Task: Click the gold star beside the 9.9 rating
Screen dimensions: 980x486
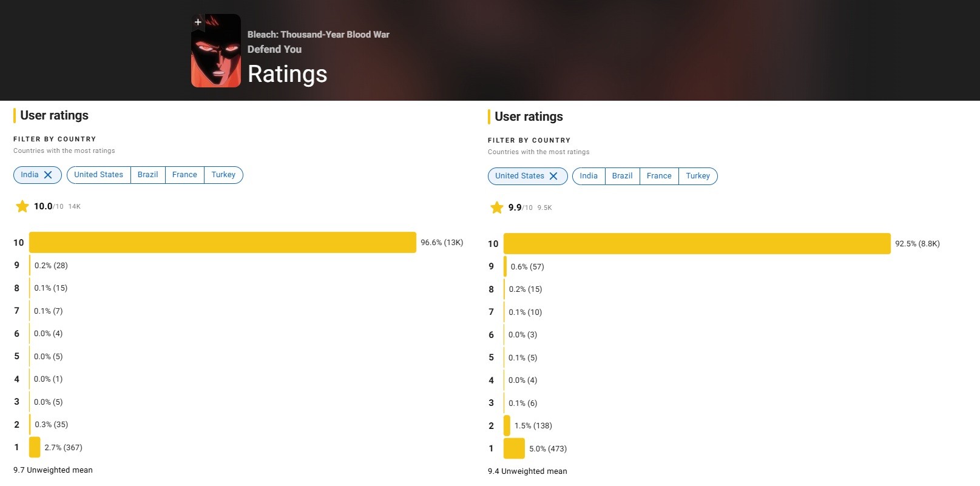Action: point(497,208)
